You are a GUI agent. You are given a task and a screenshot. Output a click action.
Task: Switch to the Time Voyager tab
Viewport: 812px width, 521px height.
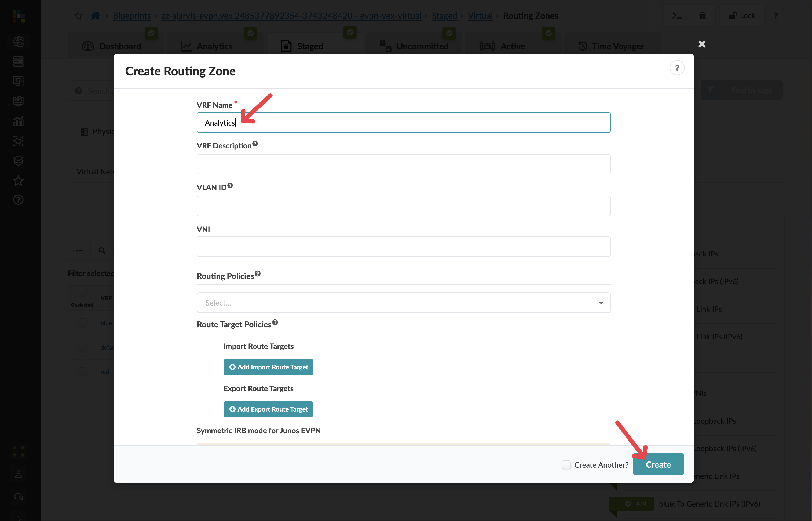(x=617, y=46)
